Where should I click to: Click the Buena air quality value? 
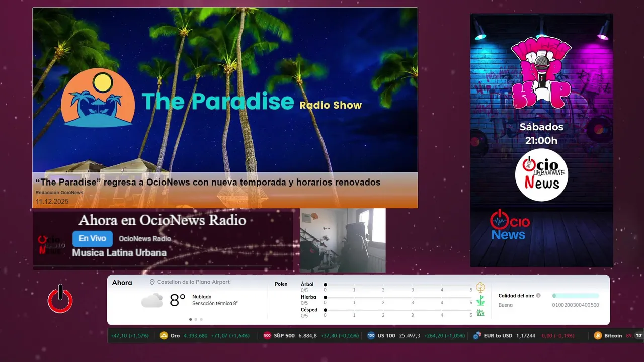click(x=506, y=305)
